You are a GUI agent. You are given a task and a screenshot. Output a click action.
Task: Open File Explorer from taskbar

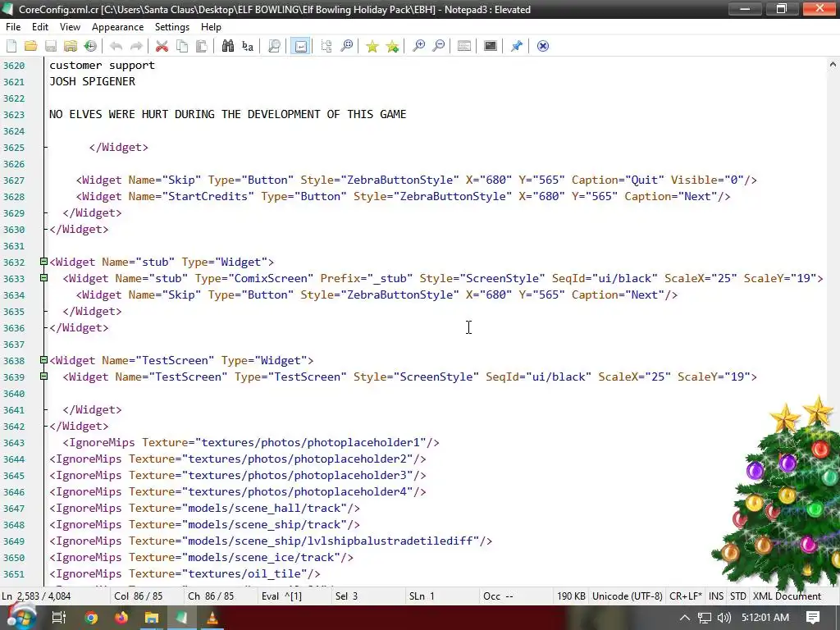152,618
